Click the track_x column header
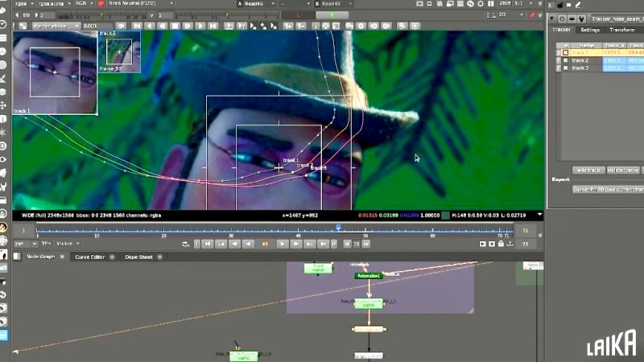The width and height of the screenshot is (644, 362). tap(615, 45)
